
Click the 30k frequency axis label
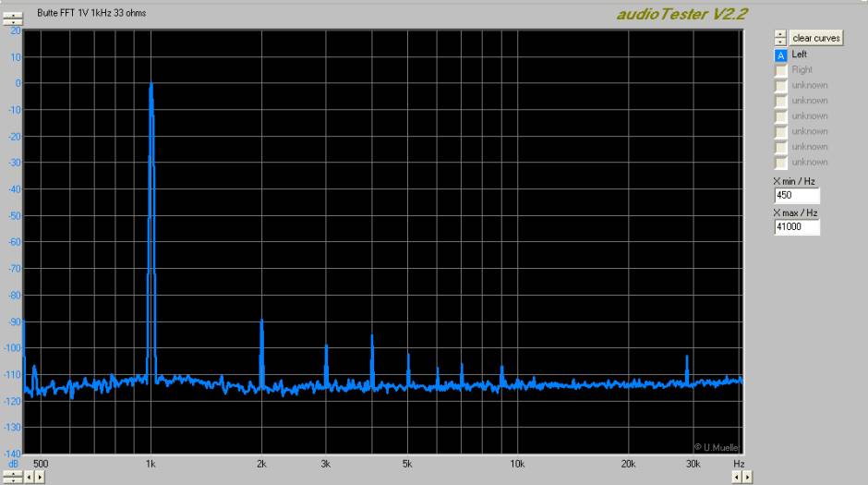(693, 464)
